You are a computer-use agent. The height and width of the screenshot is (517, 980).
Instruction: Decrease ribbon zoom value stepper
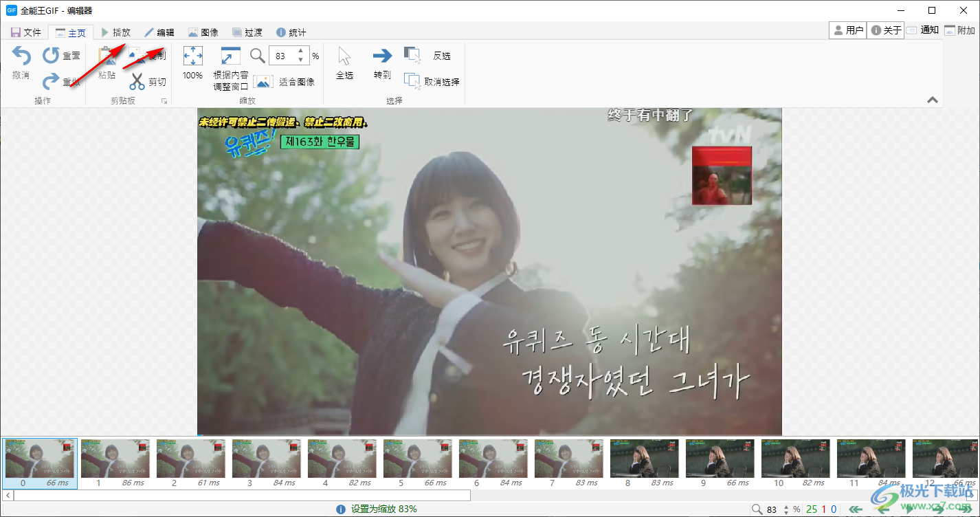pos(301,60)
